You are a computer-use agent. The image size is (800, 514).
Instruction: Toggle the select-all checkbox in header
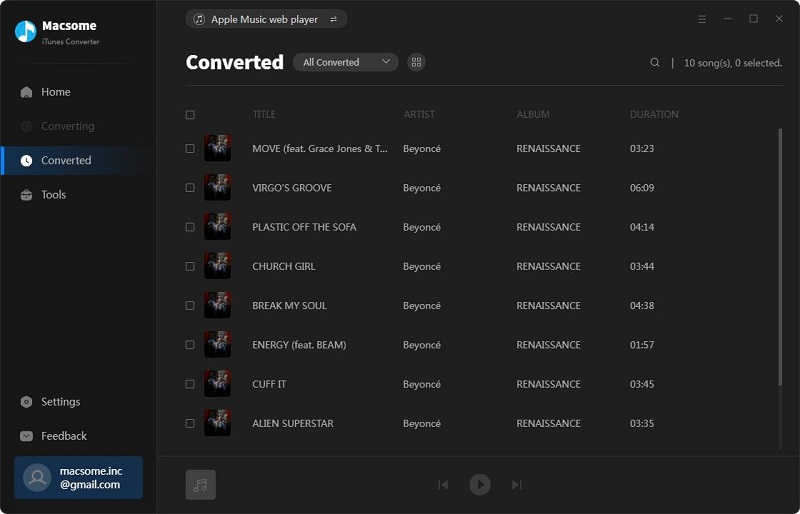[190, 114]
